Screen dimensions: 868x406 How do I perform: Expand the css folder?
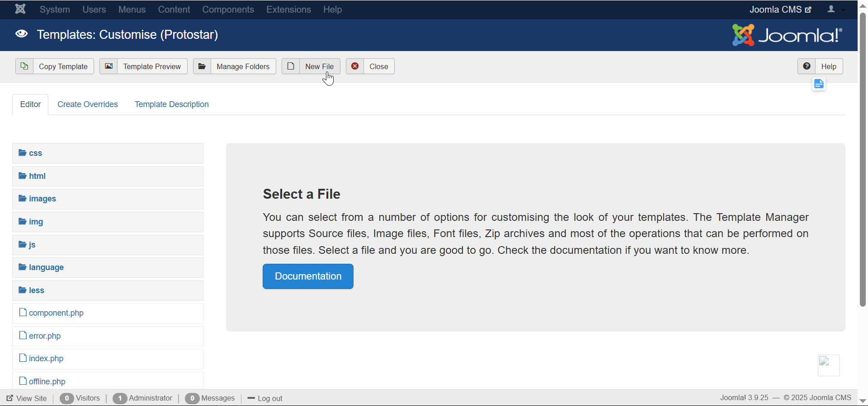click(35, 153)
